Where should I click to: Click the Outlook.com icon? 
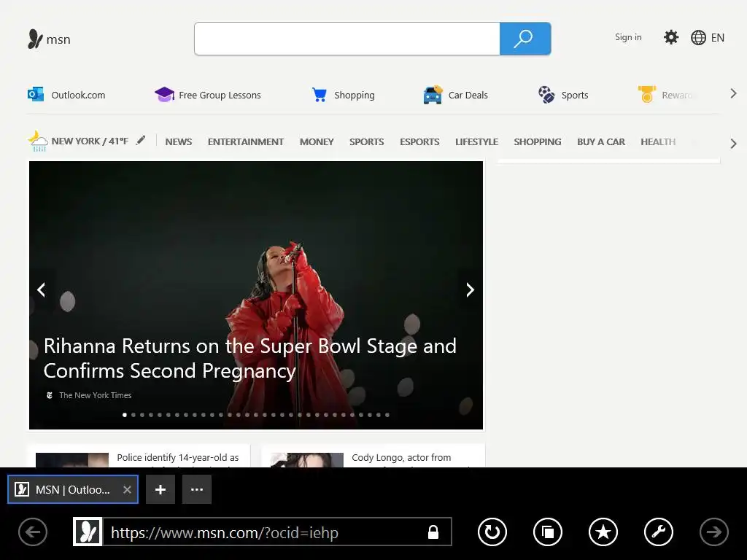tap(36, 94)
